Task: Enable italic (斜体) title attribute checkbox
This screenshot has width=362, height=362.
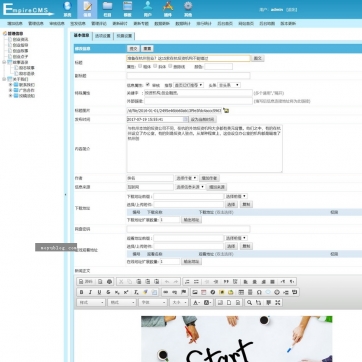Action: (x=156, y=66)
